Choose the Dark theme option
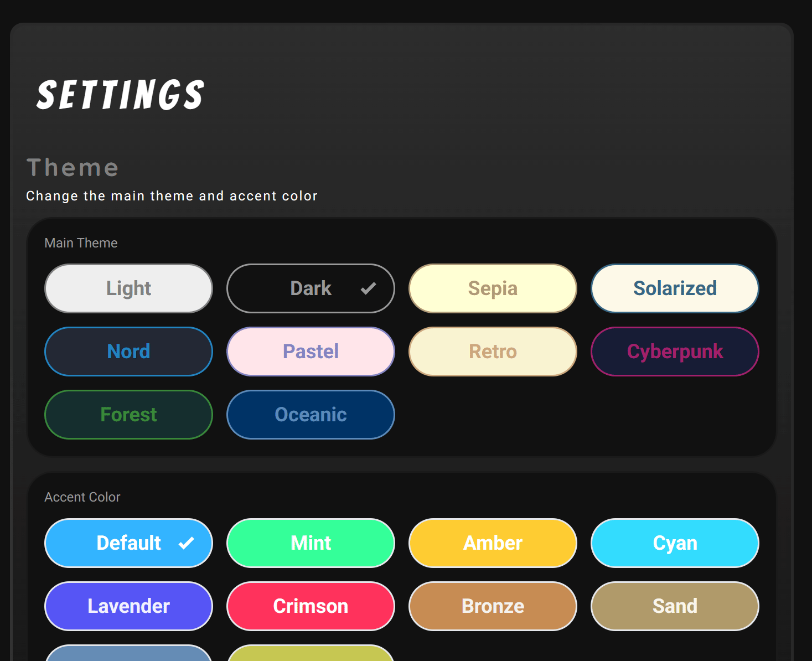This screenshot has height=661, width=812. click(x=311, y=288)
